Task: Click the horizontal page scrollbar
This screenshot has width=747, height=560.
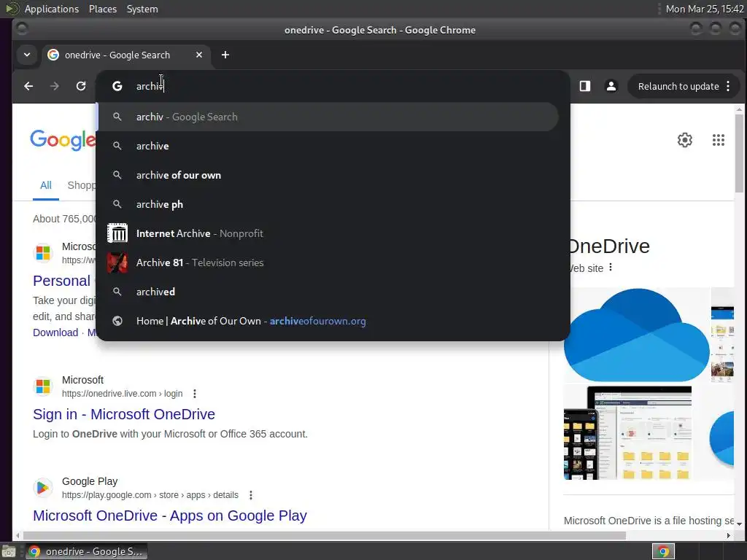Action: (x=324, y=536)
